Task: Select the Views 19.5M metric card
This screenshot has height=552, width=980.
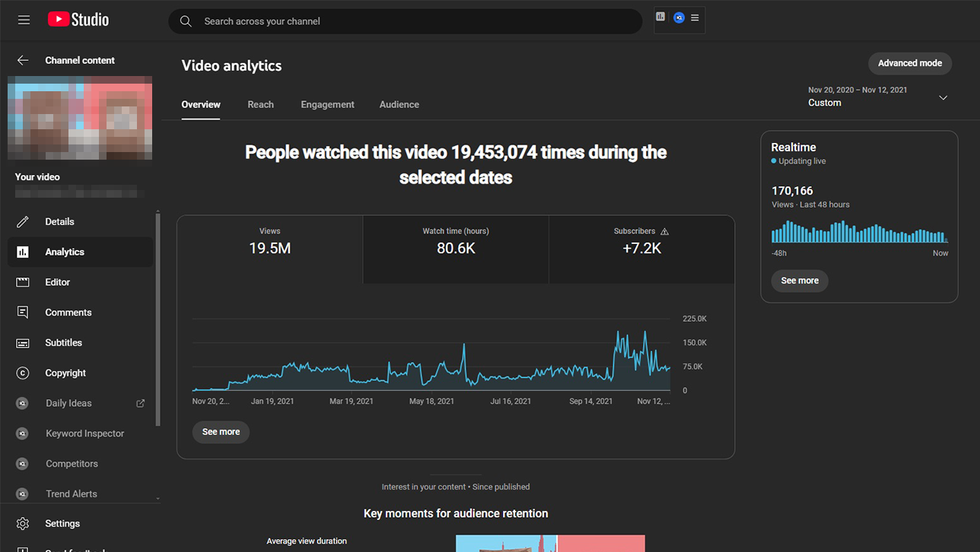Action: 270,249
